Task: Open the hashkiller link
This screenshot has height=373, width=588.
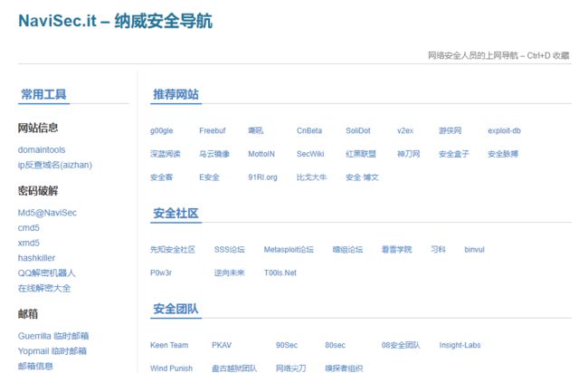Action: click(x=36, y=258)
